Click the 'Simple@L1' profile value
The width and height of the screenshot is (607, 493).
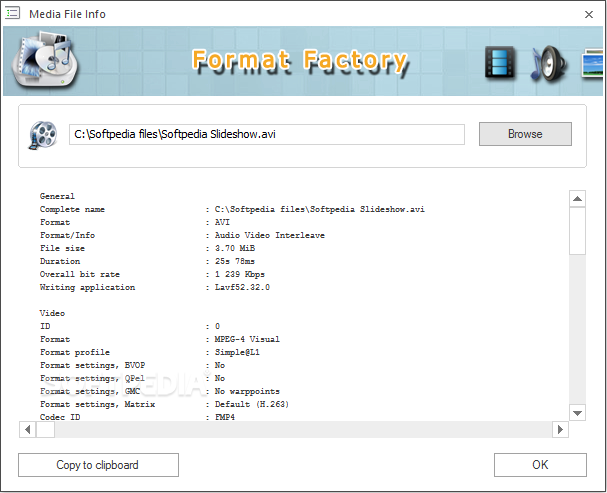coord(237,353)
